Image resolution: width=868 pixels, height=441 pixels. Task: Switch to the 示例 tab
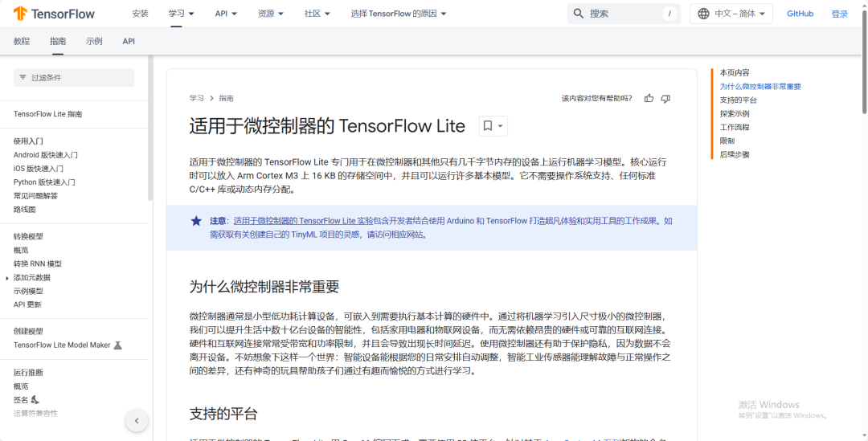coord(94,41)
